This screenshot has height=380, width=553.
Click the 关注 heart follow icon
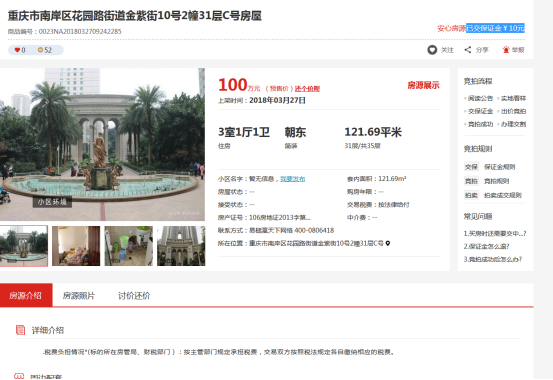pyautogui.click(x=432, y=50)
